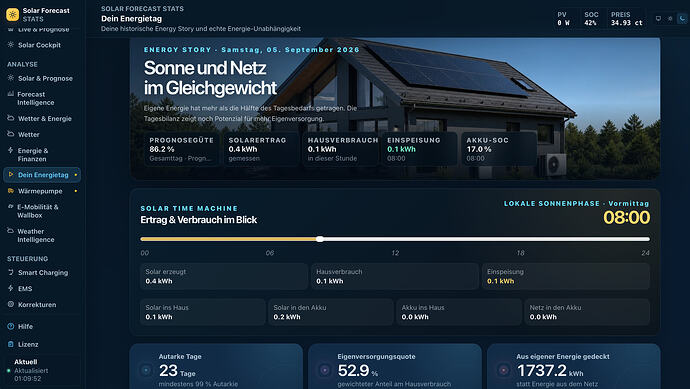
Task: Click the Prognosegüte 86.2 % card
Action: click(x=182, y=149)
